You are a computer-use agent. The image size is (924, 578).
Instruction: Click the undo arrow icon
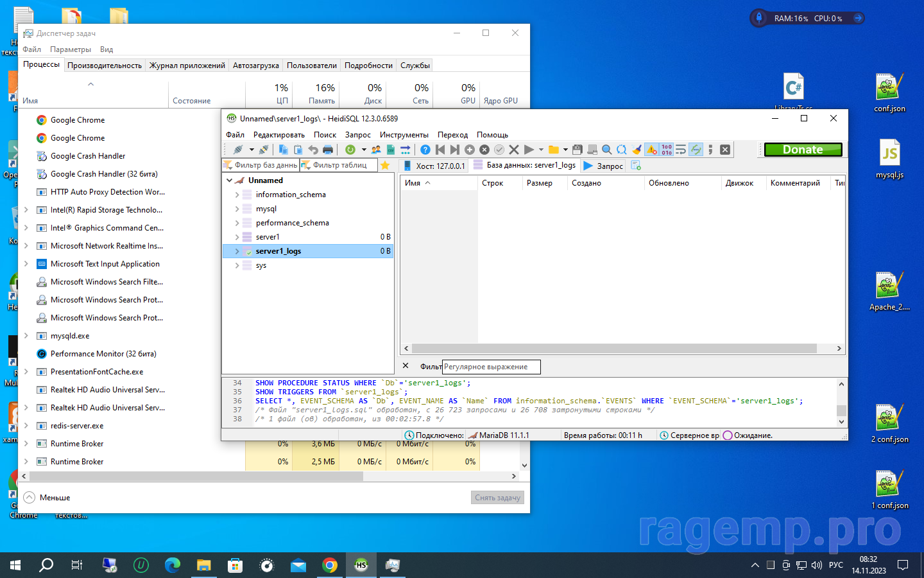[313, 150]
